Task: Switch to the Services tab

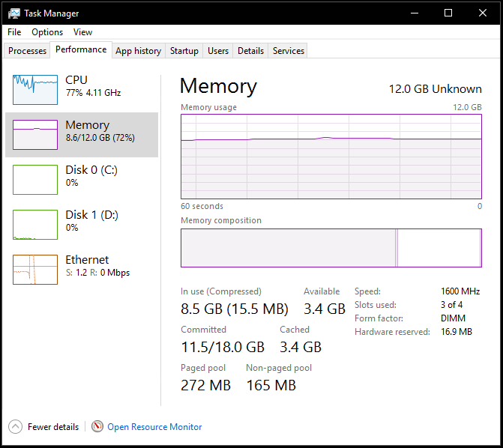Action: (289, 51)
